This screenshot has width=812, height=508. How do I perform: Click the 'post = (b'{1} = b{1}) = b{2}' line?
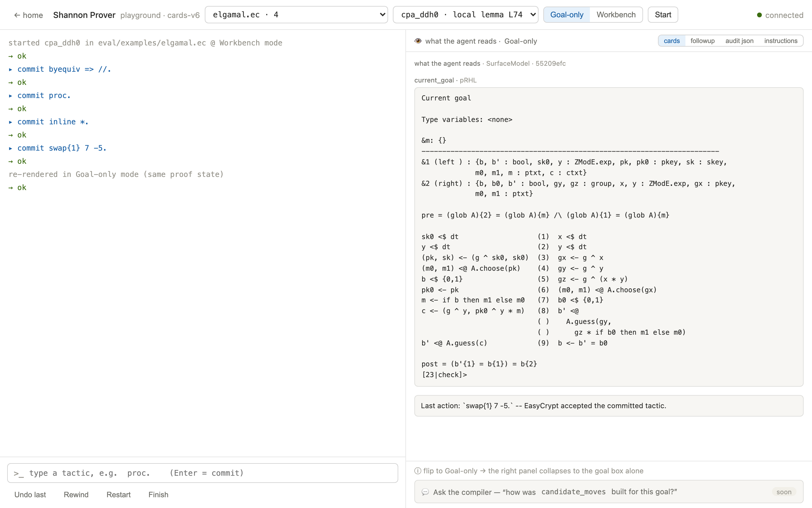click(479, 364)
